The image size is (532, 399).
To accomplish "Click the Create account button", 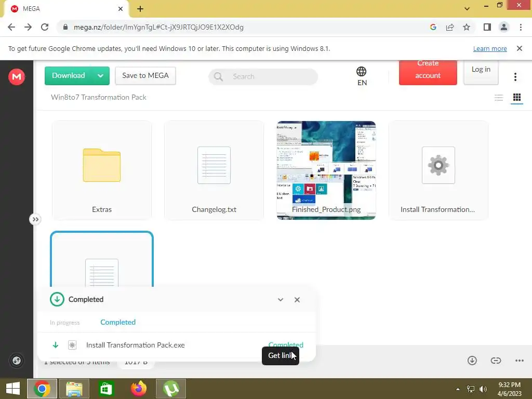I will pyautogui.click(x=428, y=72).
